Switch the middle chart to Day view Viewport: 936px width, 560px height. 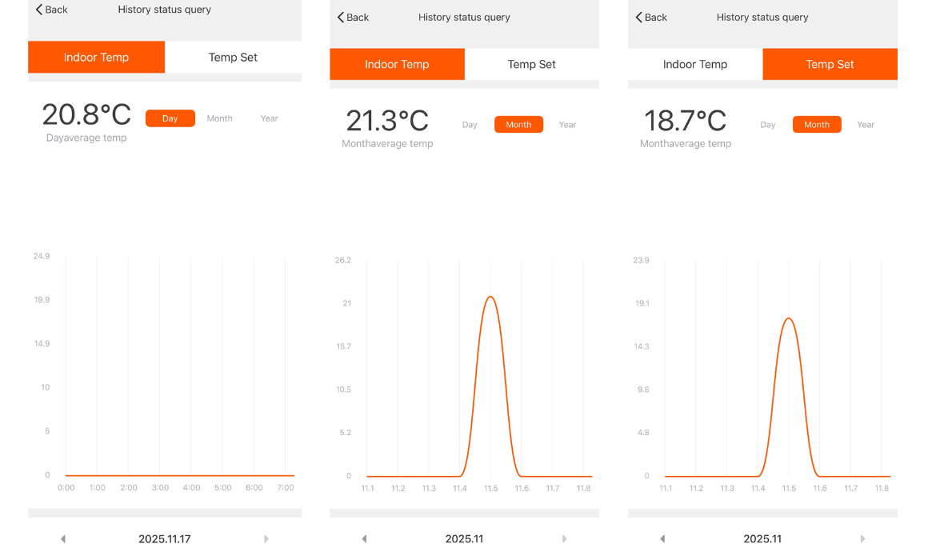[470, 124]
